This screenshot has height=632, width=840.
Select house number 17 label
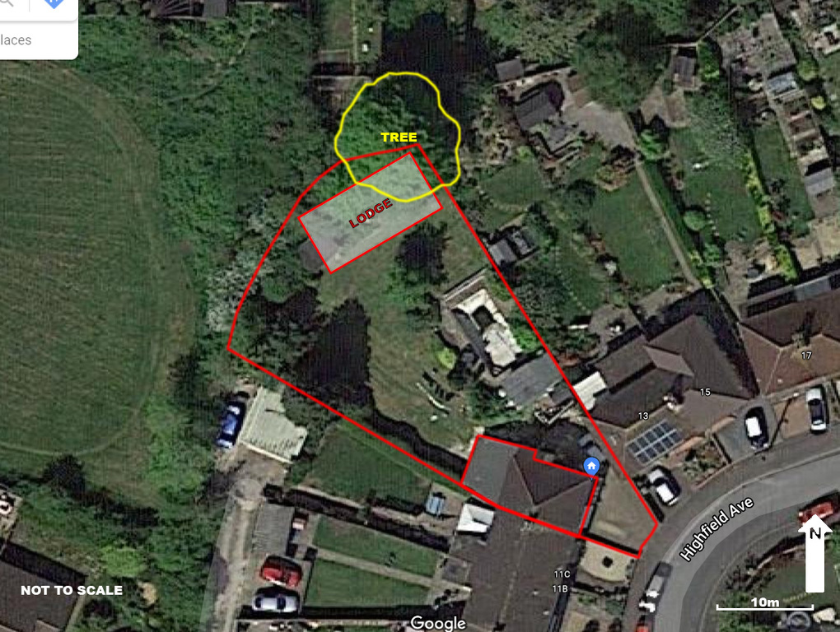point(806,355)
